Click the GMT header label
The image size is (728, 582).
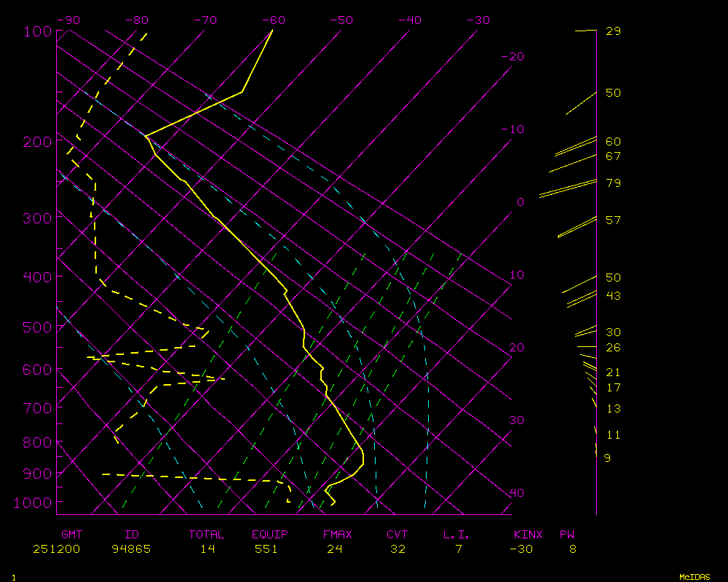tap(72, 535)
